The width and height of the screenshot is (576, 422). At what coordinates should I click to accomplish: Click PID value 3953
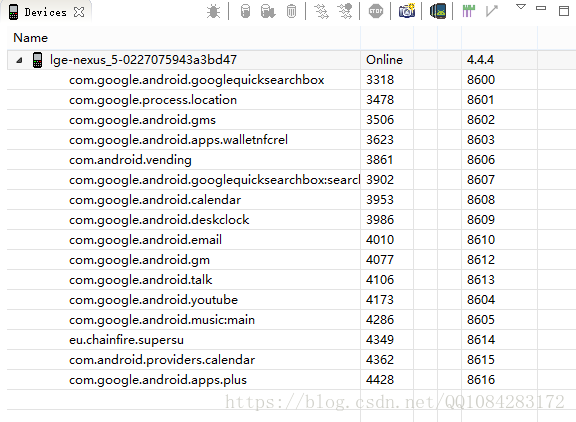[380, 200]
